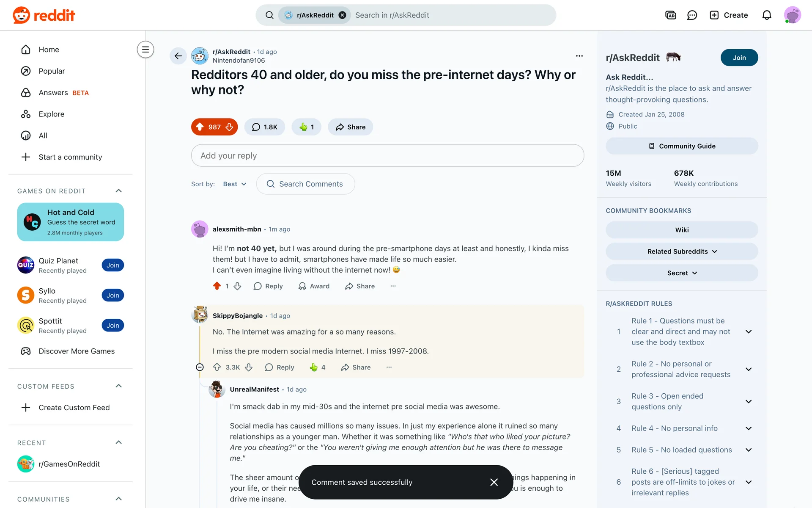This screenshot has height=508, width=812.
Task: Open post options three-dots menu
Action: click(x=579, y=56)
